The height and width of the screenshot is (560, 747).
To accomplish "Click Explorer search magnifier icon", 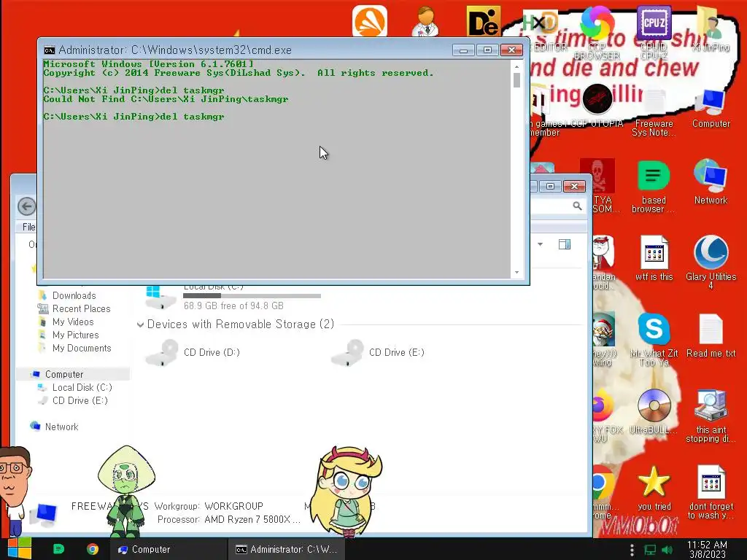I will coord(577,206).
